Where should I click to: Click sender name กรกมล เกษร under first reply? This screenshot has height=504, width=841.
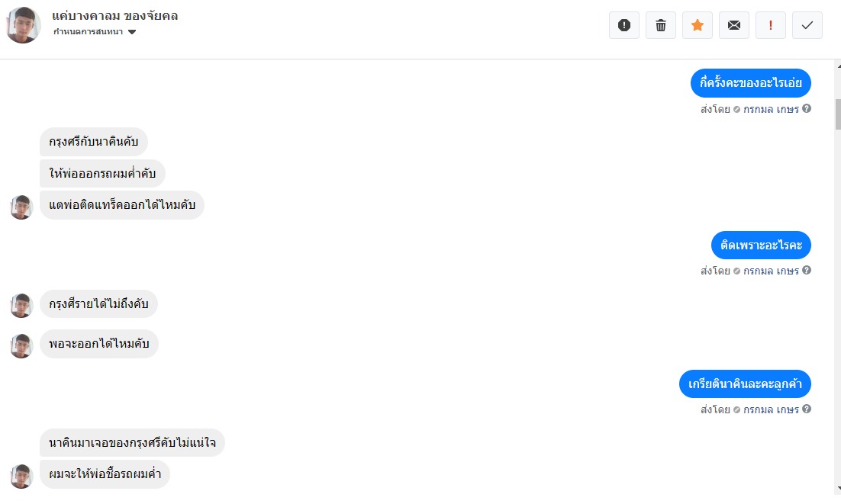click(x=771, y=109)
